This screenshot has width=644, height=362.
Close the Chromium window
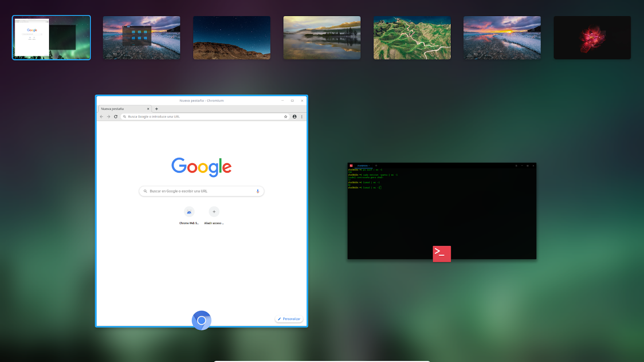(x=302, y=101)
